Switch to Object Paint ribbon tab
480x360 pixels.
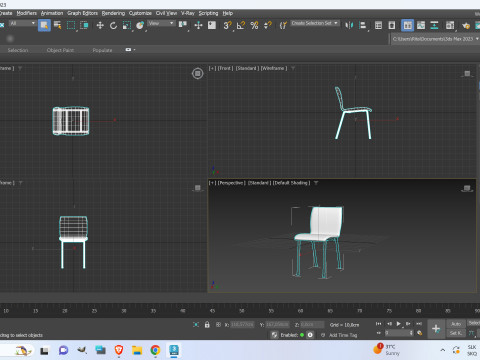point(60,50)
